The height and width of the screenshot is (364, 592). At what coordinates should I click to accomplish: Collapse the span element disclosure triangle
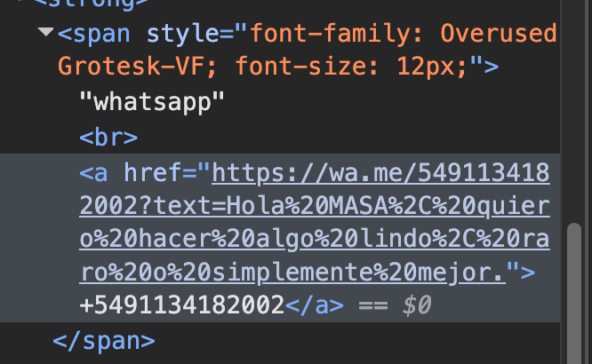(x=45, y=33)
